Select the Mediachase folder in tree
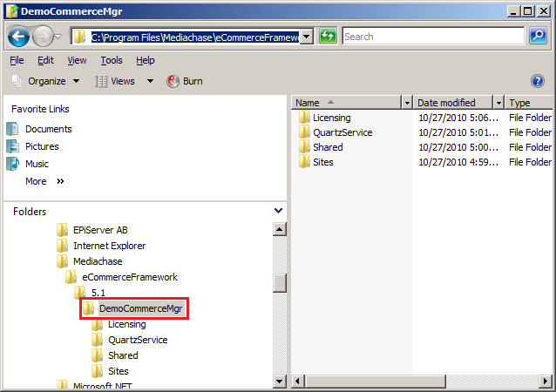This screenshot has height=392, width=556. coord(97,261)
